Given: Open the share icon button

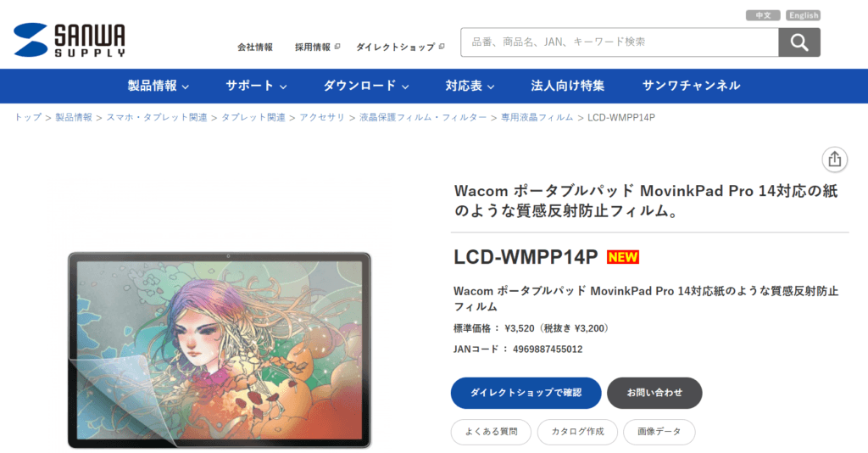Looking at the screenshot, I should coord(834,159).
